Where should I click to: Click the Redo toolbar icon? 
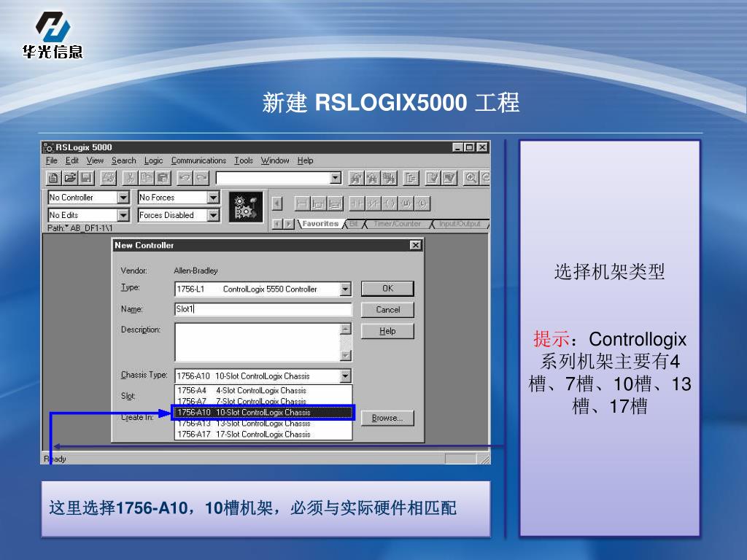click(201, 178)
